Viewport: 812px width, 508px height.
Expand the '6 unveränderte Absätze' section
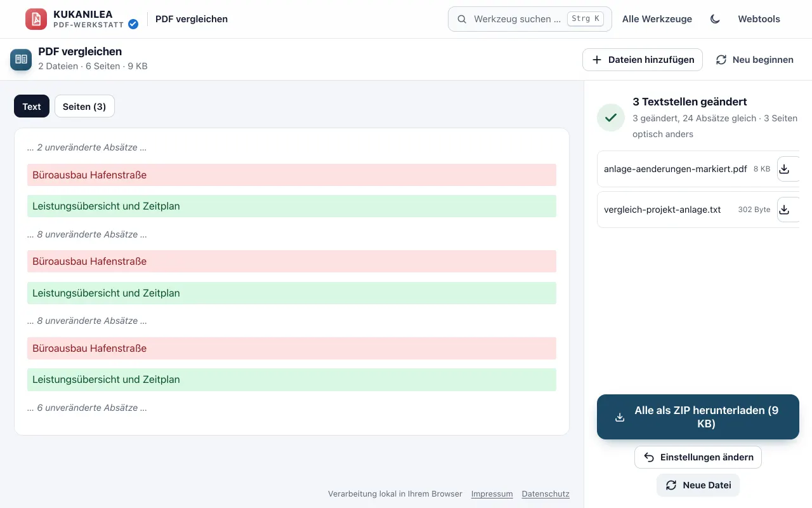87,408
